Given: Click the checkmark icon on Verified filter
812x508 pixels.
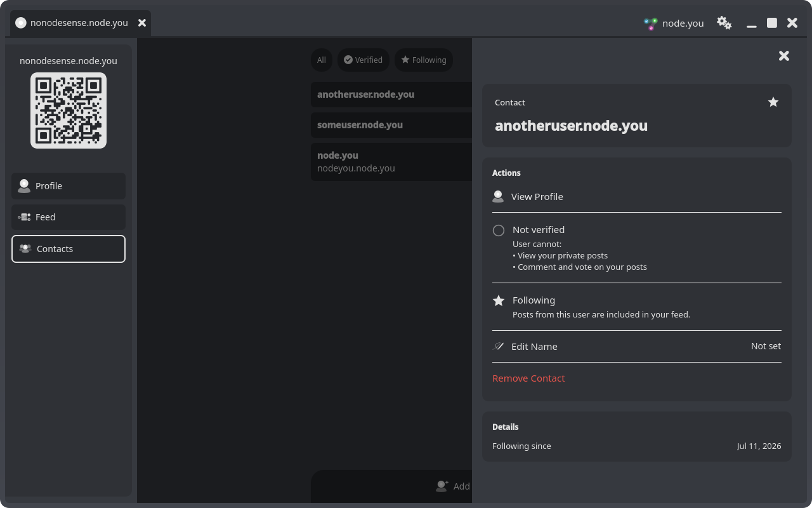Looking at the screenshot, I should tap(348, 60).
